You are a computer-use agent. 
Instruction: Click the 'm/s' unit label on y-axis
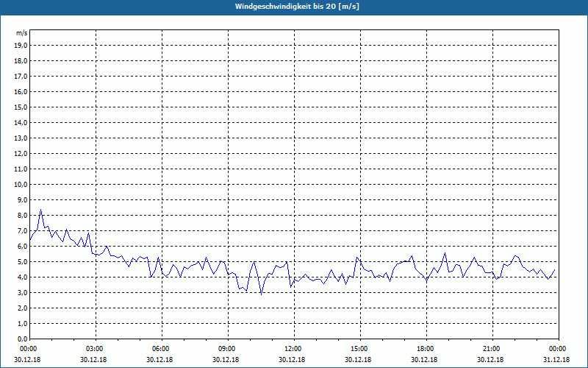point(21,33)
